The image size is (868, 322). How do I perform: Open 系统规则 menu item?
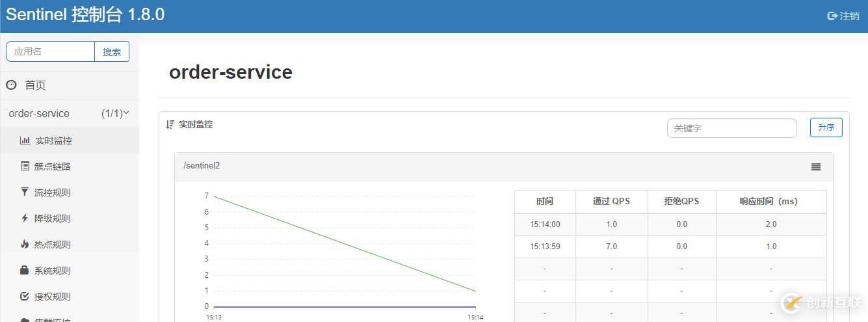click(53, 271)
